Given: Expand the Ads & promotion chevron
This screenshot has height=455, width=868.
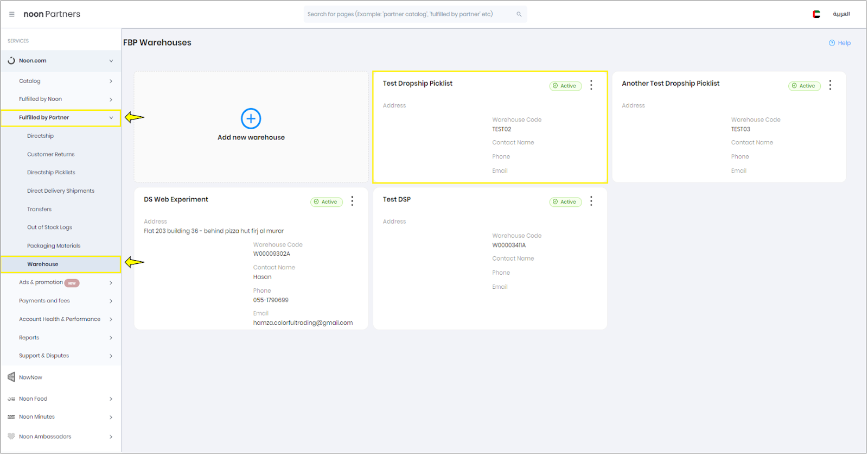Looking at the screenshot, I should tap(111, 283).
